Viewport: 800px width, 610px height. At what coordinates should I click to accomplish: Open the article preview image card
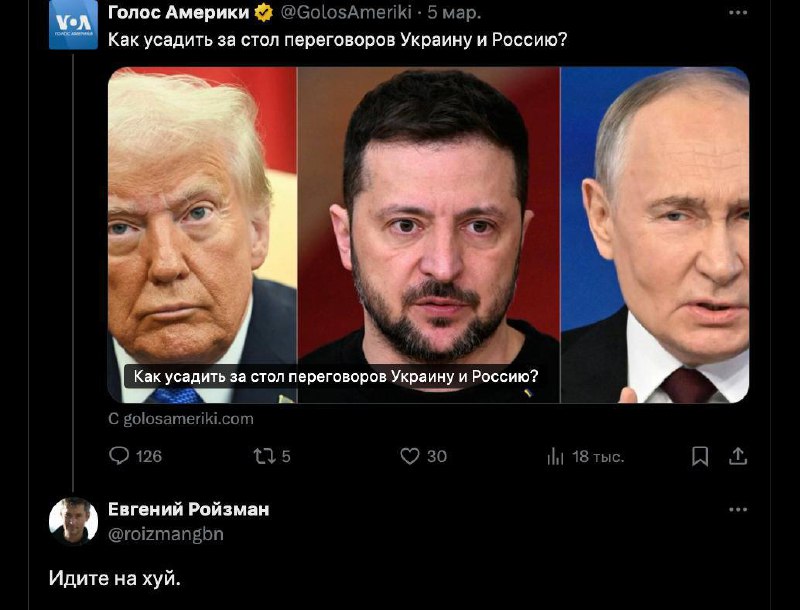click(429, 235)
